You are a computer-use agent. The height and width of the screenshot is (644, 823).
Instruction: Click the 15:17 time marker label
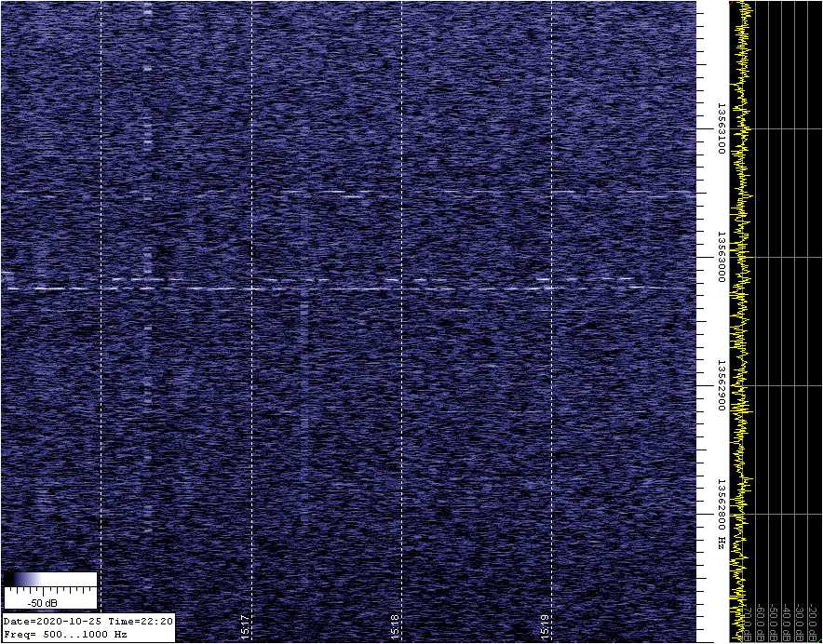click(245, 625)
